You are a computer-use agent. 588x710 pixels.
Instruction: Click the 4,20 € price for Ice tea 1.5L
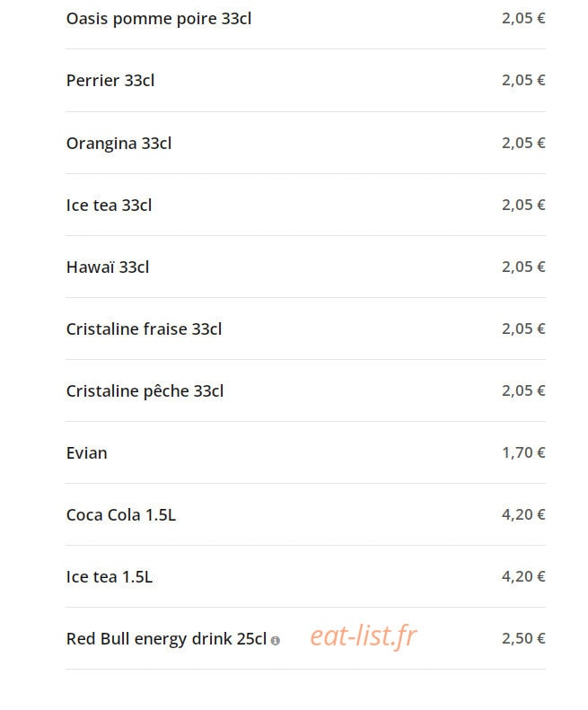pyautogui.click(x=523, y=576)
